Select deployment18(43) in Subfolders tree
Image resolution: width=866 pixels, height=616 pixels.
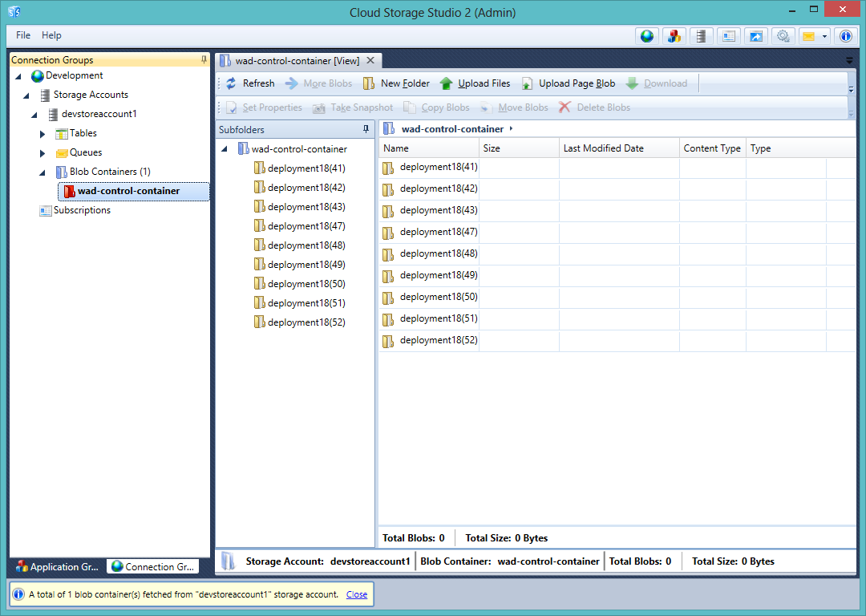[x=306, y=207]
